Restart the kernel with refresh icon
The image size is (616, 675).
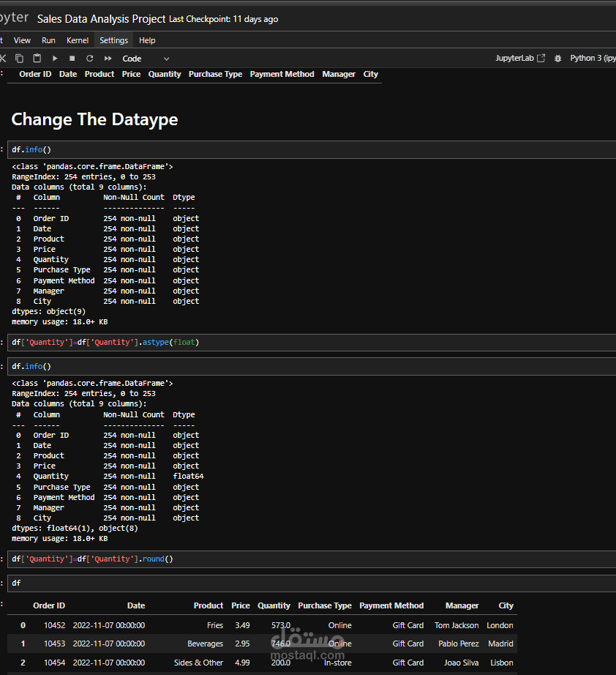point(89,58)
